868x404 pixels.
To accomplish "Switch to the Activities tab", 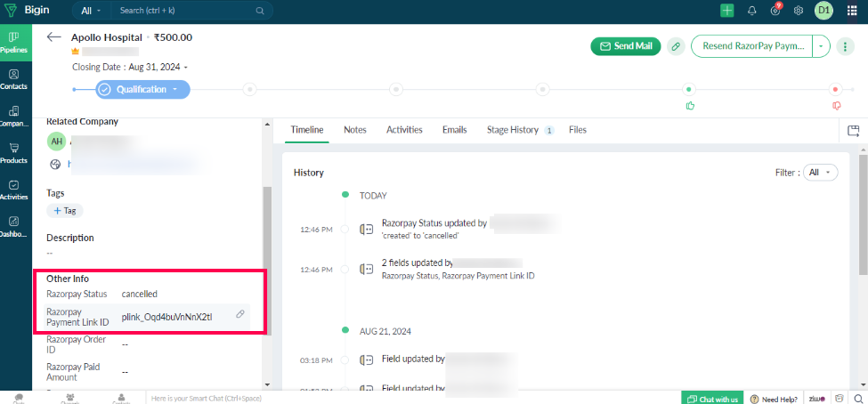I will click(404, 130).
